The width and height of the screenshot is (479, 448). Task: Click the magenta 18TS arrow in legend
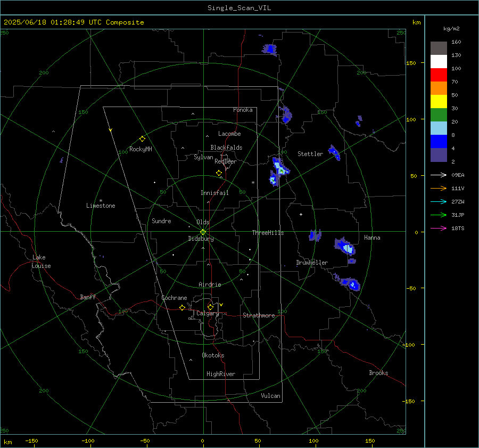(x=439, y=228)
